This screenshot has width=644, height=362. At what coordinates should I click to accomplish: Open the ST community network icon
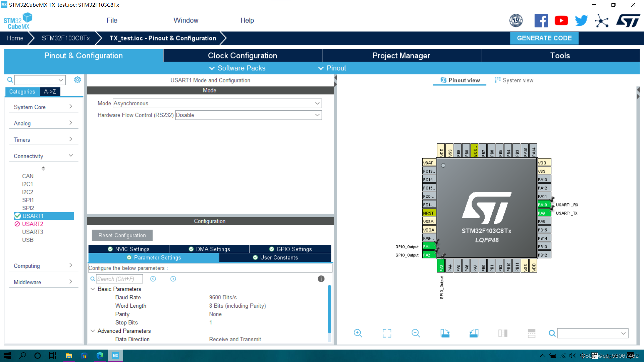[601, 21]
